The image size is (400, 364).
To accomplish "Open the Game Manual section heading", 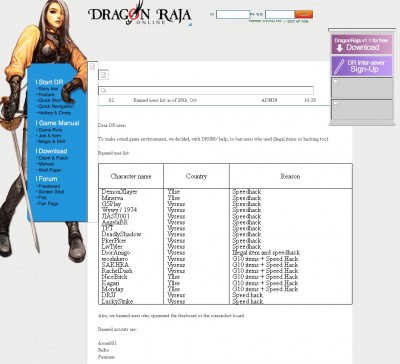I will pos(57,123).
